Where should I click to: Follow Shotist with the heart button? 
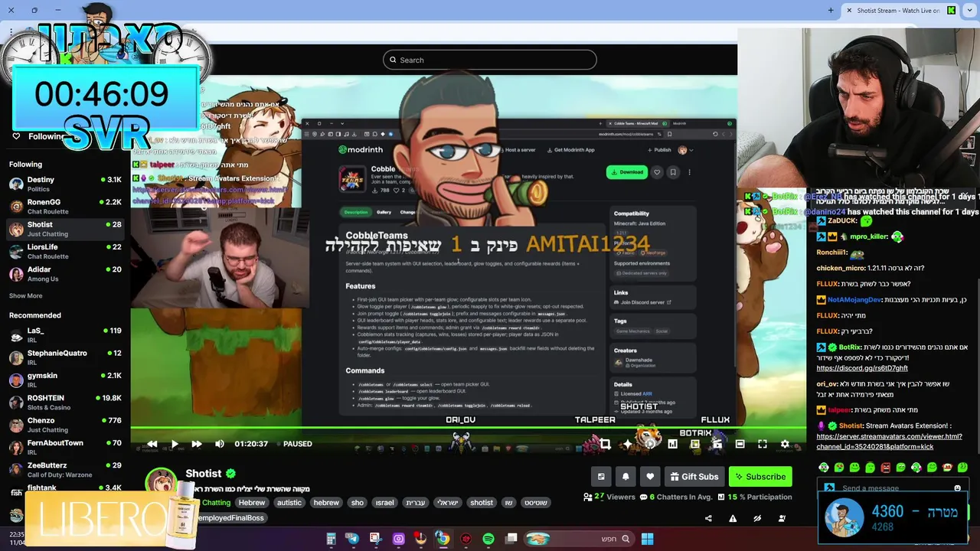pos(650,477)
